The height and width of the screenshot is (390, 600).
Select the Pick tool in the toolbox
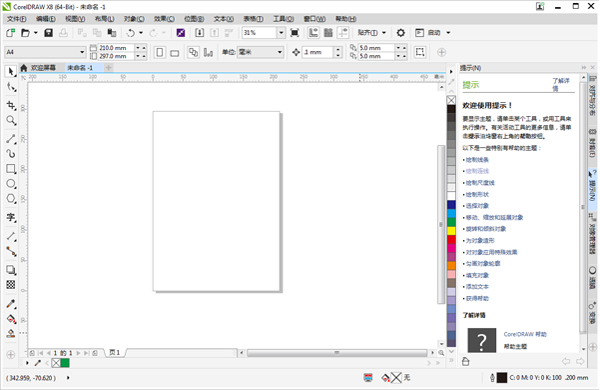pyautogui.click(x=11, y=72)
